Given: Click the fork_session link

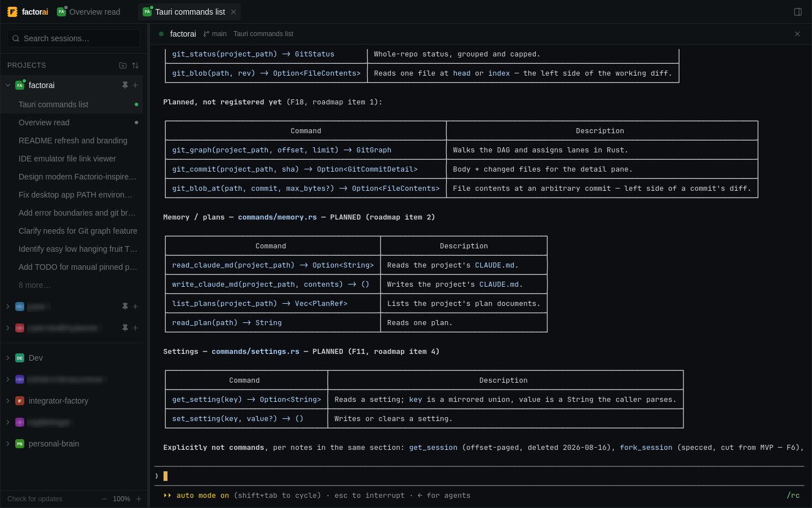Looking at the screenshot, I should click(646, 448).
